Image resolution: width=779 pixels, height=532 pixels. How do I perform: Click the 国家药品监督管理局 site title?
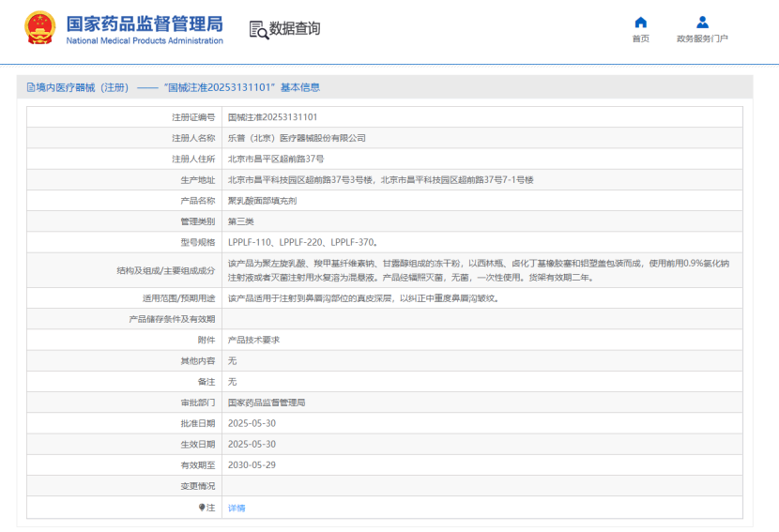(144, 23)
